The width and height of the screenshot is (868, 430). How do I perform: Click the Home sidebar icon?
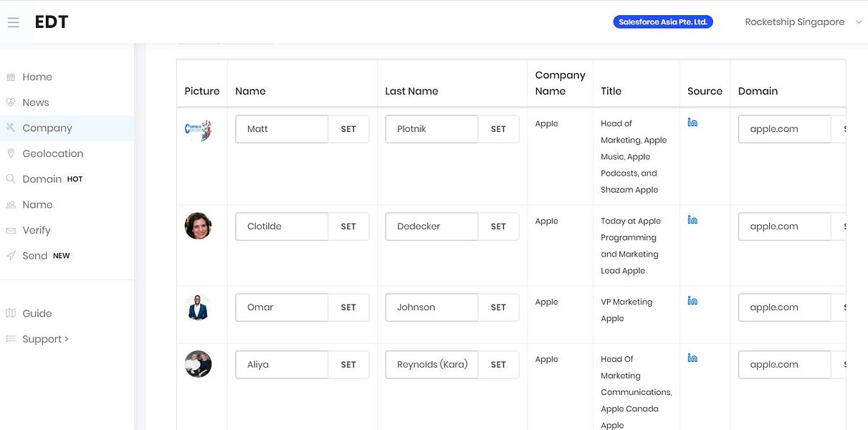click(x=11, y=77)
